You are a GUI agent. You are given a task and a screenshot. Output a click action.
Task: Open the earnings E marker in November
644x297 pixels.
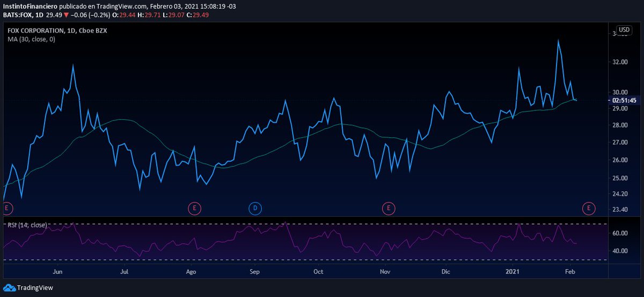pyautogui.click(x=387, y=207)
